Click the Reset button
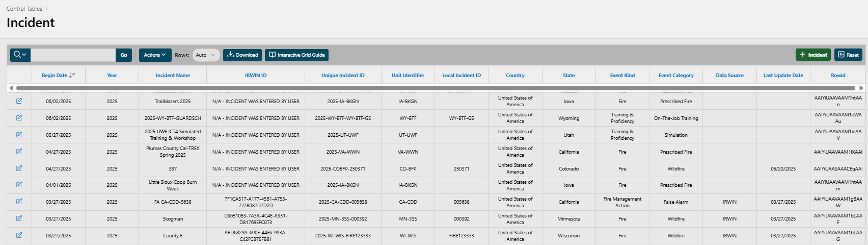 (848, 55)
